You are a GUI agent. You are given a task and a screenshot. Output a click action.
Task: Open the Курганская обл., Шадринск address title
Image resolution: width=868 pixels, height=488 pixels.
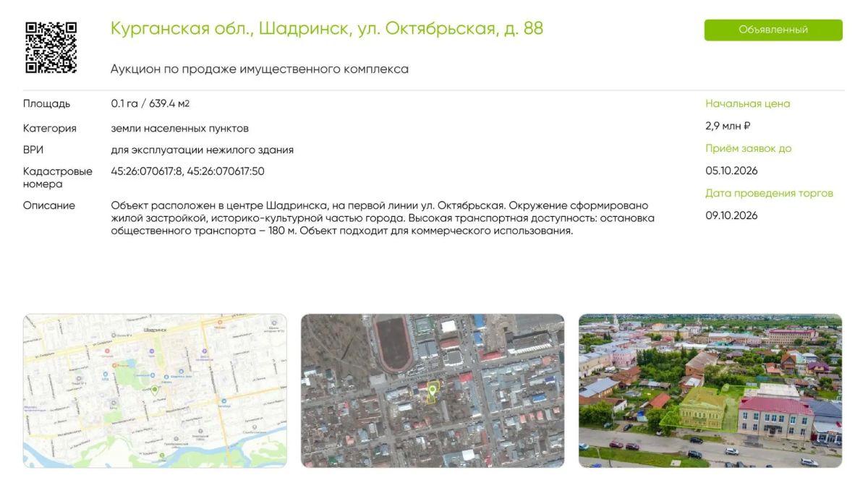point(327,29)
